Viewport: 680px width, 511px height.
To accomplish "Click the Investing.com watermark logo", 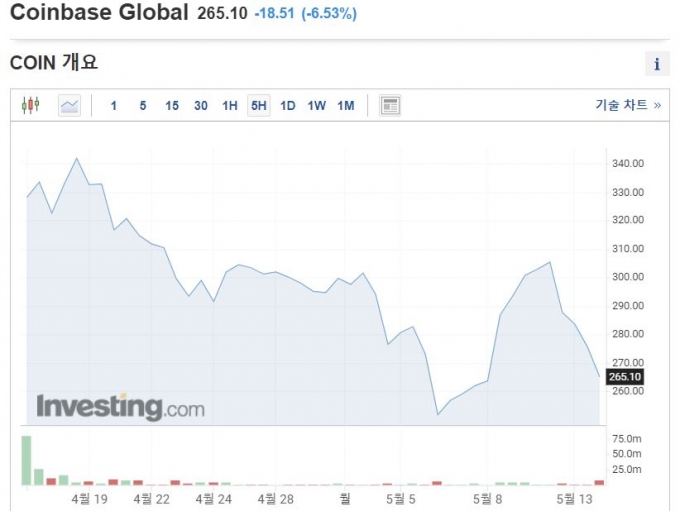I will point(120,407).
